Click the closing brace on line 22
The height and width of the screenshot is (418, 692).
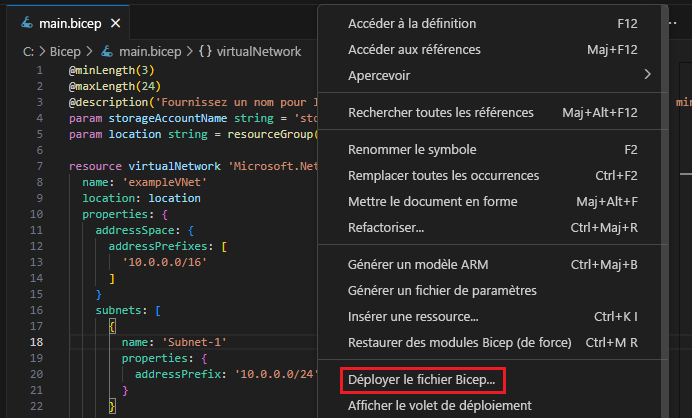pyautogui.click(x=112, y=406)
